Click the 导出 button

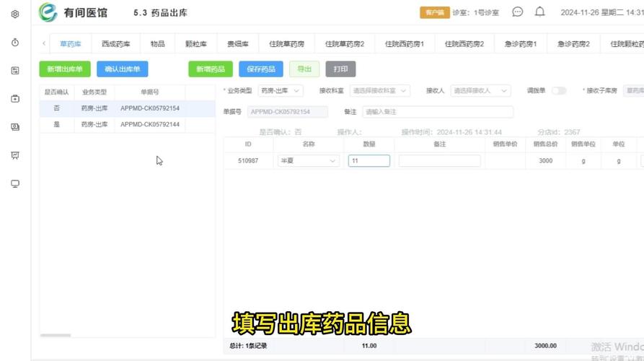[304, 69]
